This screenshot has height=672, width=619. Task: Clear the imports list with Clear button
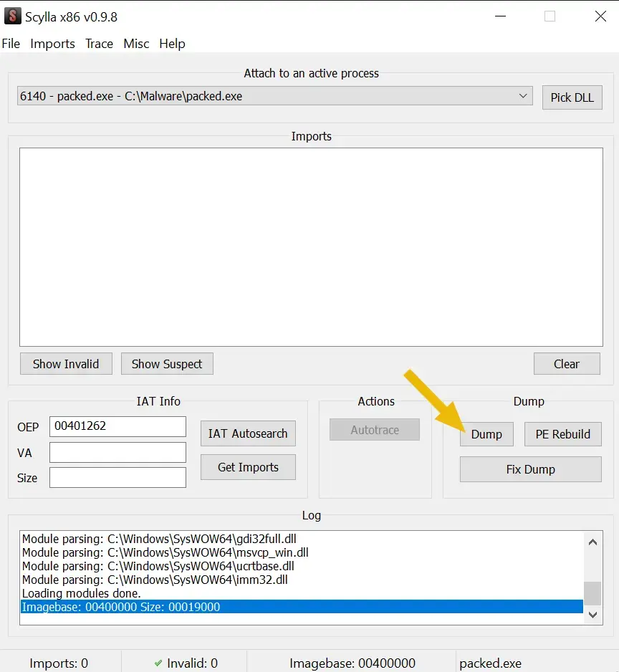pyautogui.click(x=567, y=364)
